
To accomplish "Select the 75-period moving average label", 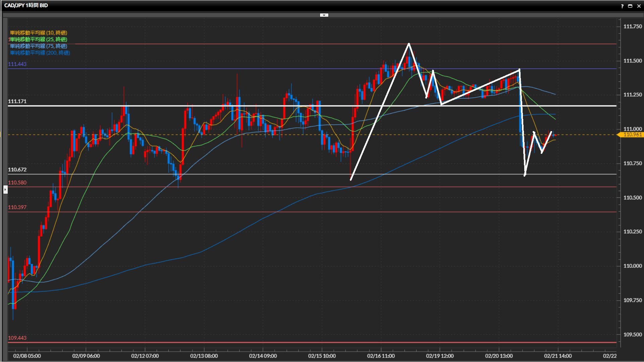I will pos(39,46).
